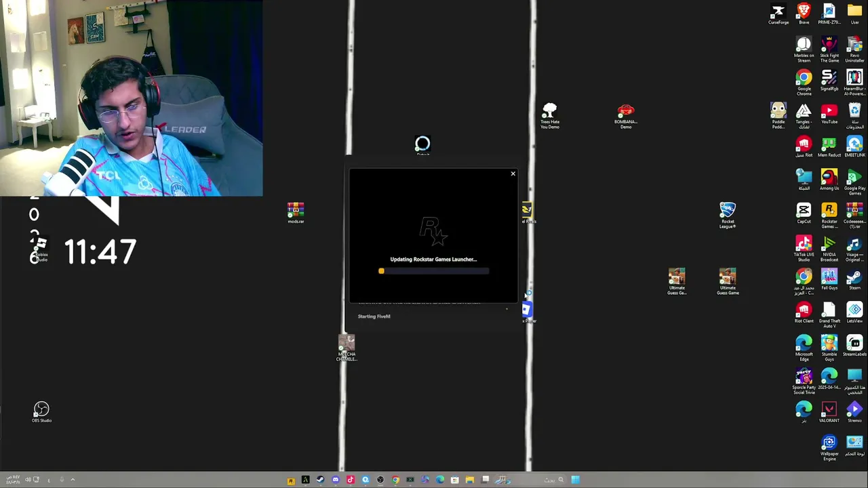The image size is (868, 488).
Task: Open Trees Hate You Demo
Action: [x=550, y=116]
